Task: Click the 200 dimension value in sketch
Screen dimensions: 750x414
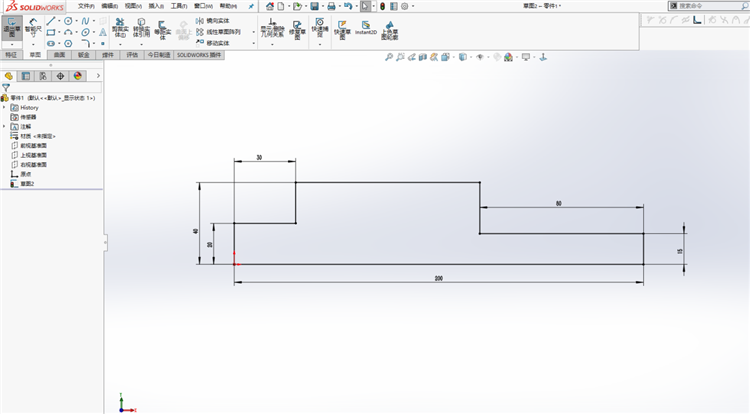Action: pos(439,278)
